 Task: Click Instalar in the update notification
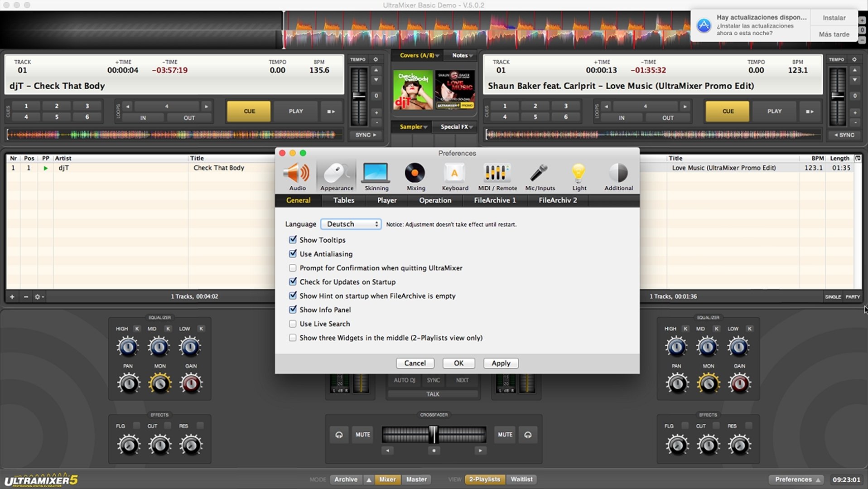[x=834, y=18]
